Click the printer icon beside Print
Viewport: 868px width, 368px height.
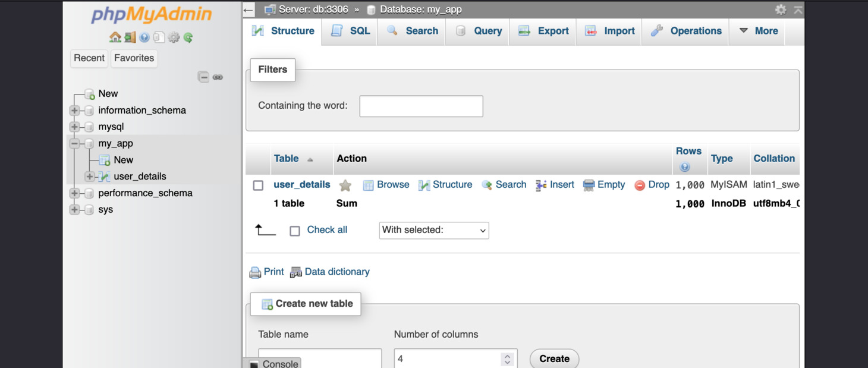255,272
